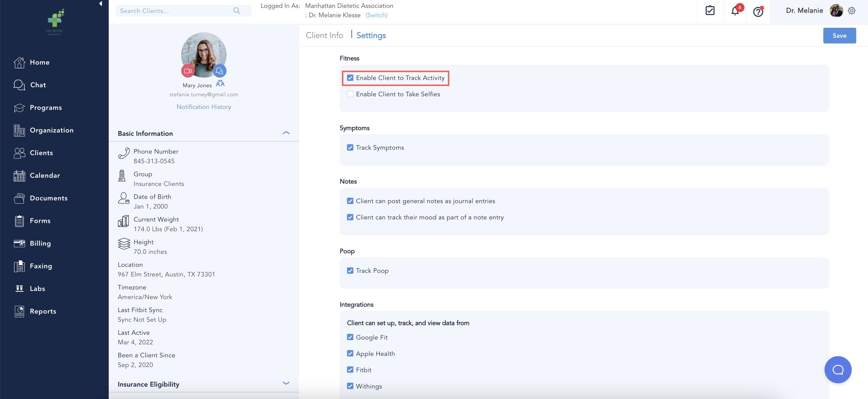The height and width of the screenshot is (399, 868).
Task: Switch to the Client Info tab
Action: pyautogui.click(x=324, y=35)
